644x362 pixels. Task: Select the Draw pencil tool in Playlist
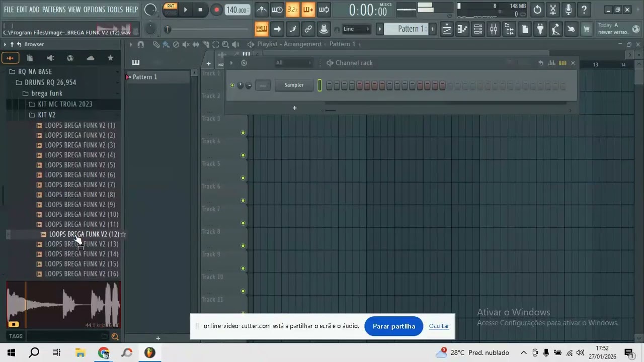click(156, 45)
